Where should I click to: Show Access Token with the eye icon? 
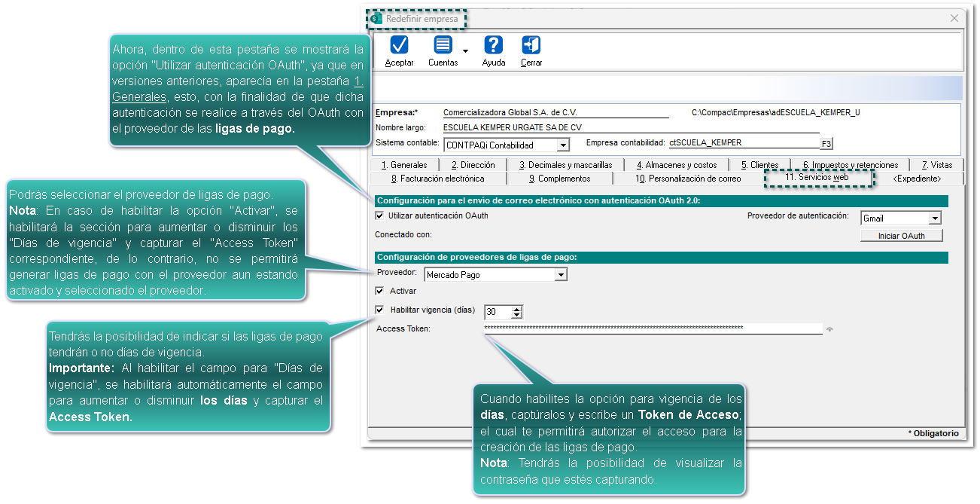click(x=830, y=328)
